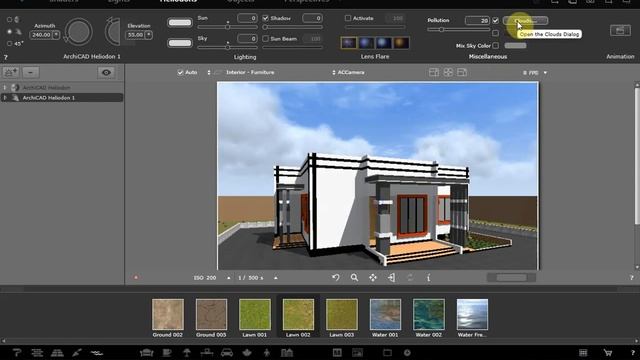Increase 1/500 s shutter with the arrow
This screenshot has height=360, width=640.
pos(276,278)
